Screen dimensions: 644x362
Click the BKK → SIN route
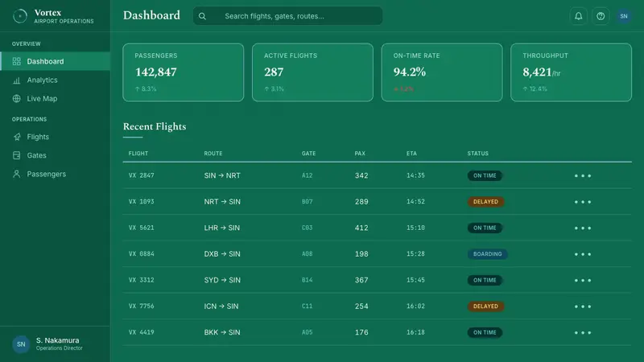click(x=222, y=332)
